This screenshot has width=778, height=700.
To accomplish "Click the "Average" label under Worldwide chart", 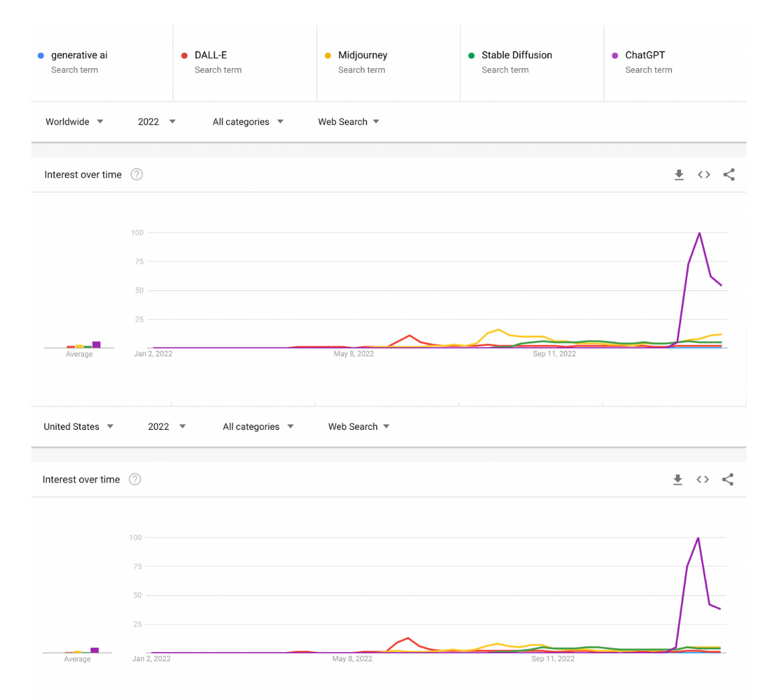I will (80, 354).
